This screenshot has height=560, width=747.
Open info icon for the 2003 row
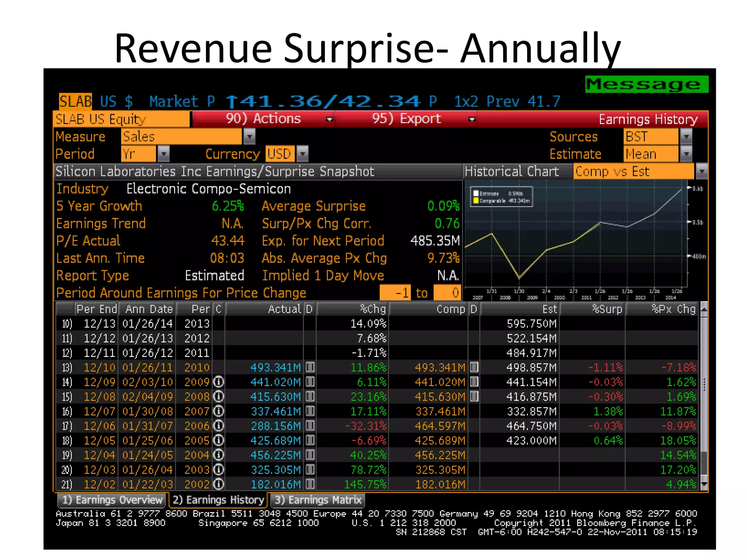tap(218, 469)
